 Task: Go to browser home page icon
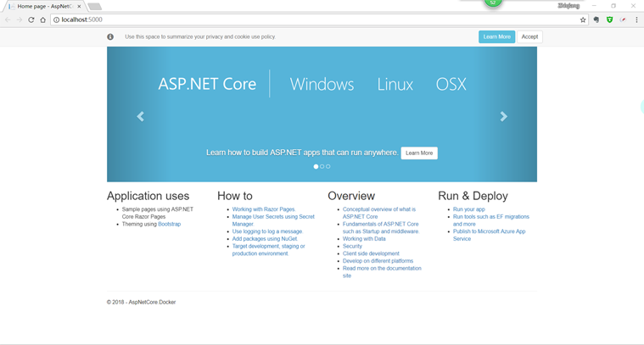tap(42, 19)
